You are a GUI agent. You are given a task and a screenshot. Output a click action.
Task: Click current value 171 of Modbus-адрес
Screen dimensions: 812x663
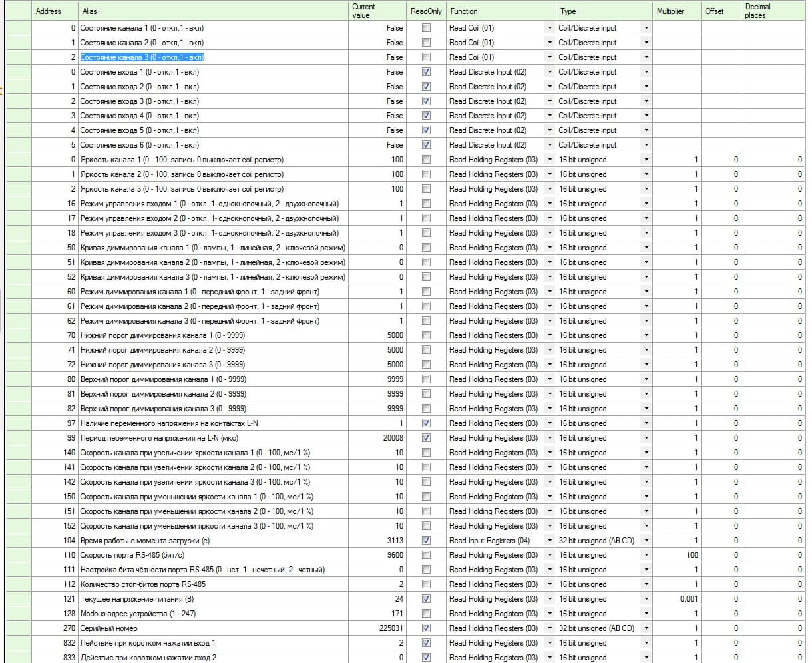point(377,614)
